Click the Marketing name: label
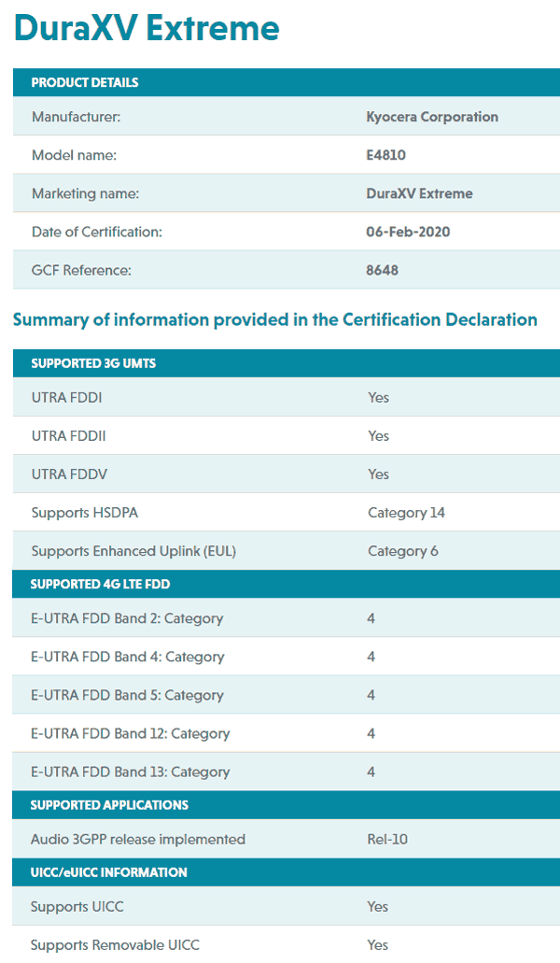This screenshot has width=560, height=963. 85,193
